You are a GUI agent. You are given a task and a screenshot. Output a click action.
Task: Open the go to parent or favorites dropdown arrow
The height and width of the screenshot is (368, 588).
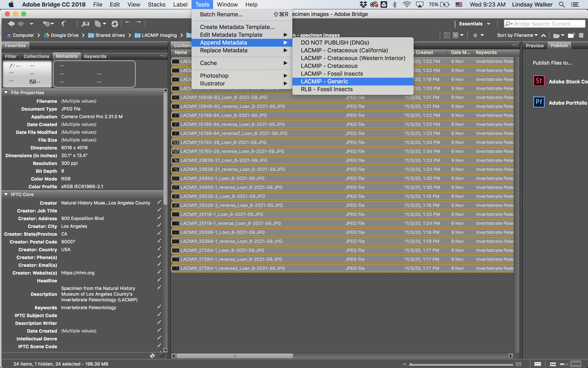click(32, 24)
